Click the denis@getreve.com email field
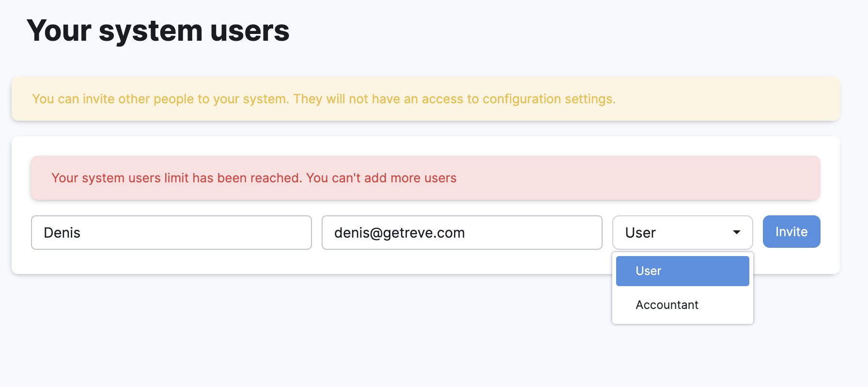This screenshot has height=387, width=868. pyautogui.click(x=462, y=232)
